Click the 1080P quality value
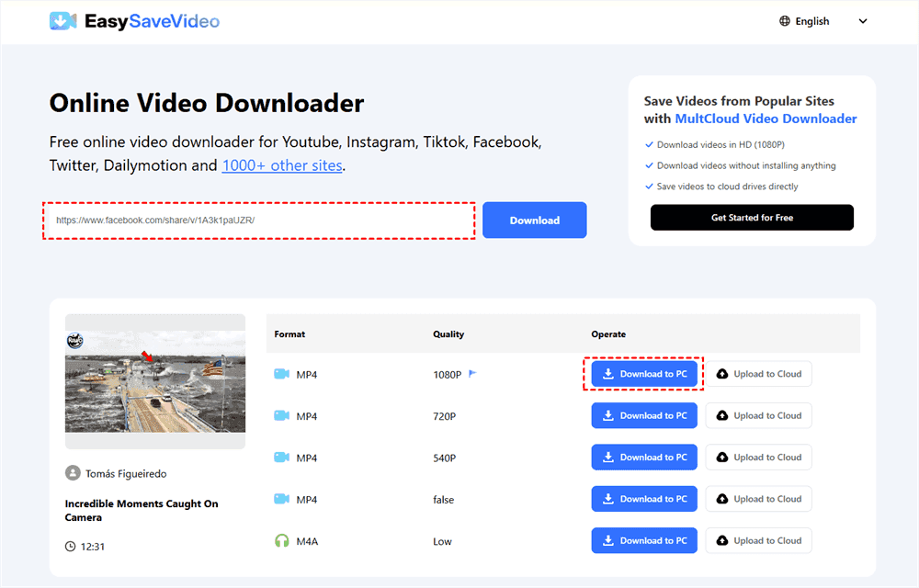 point(448,374)
